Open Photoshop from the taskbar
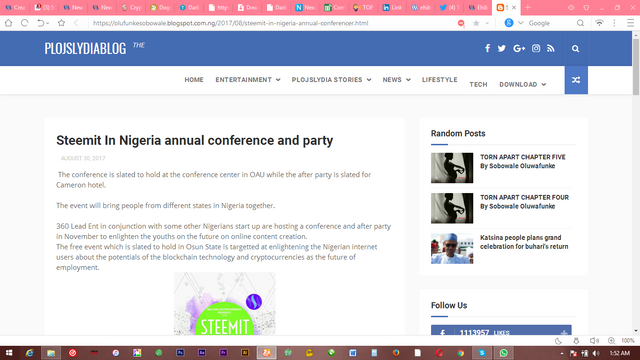The width and height of the screenshot is (640, 360). pyautogui.click(x=180, y=353)
